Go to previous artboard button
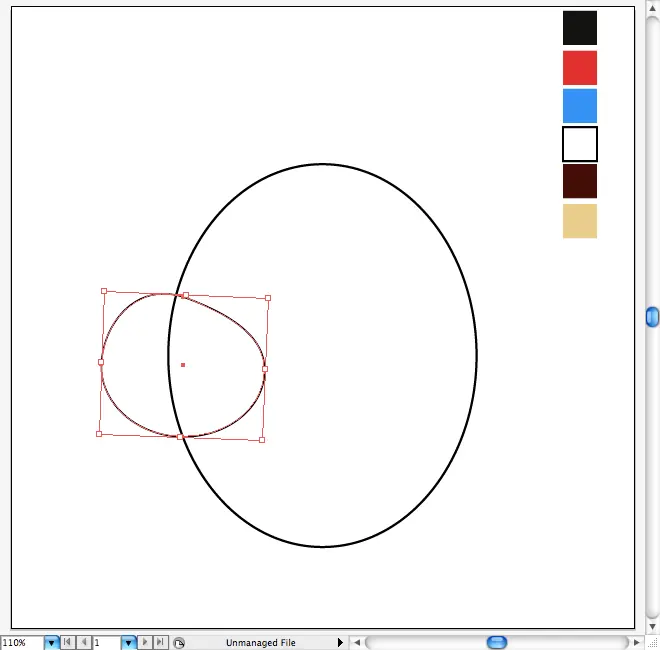Viewport: 660px width, 650px height. coord(84,642)
